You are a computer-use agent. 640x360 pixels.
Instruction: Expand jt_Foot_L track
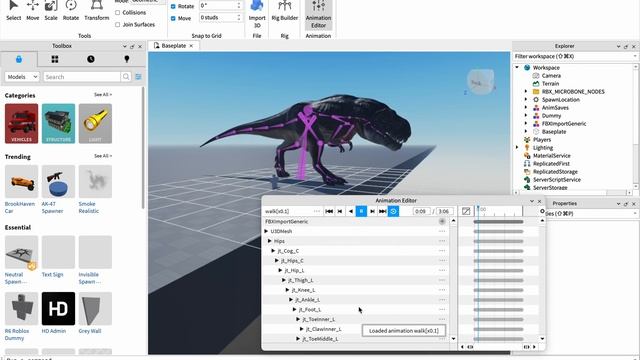[x=295, y=310]
